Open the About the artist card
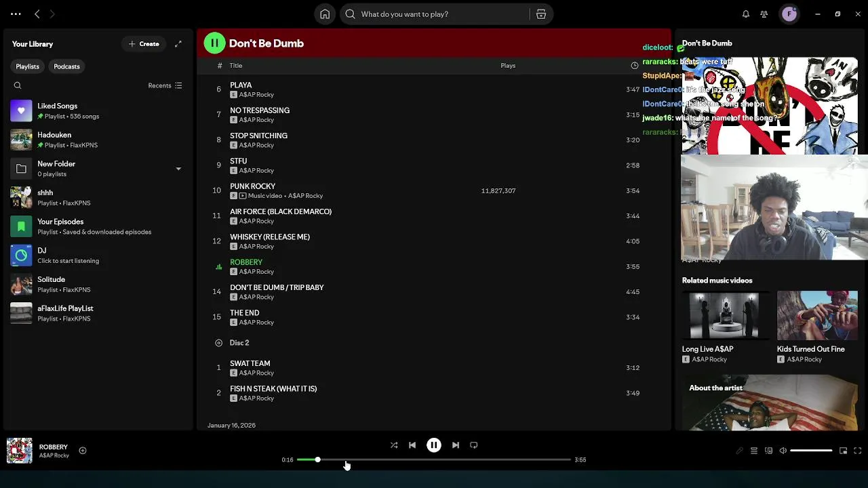 click(x=770, y=403)
